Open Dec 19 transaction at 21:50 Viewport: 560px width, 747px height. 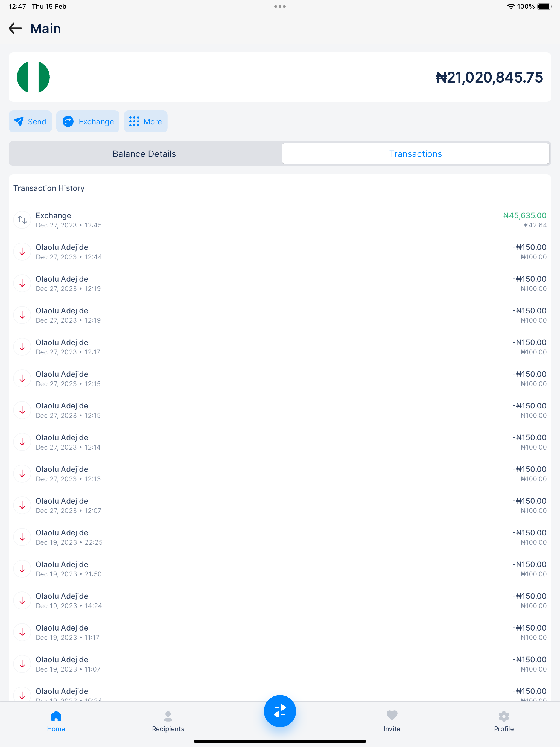[x=280, y=569]
